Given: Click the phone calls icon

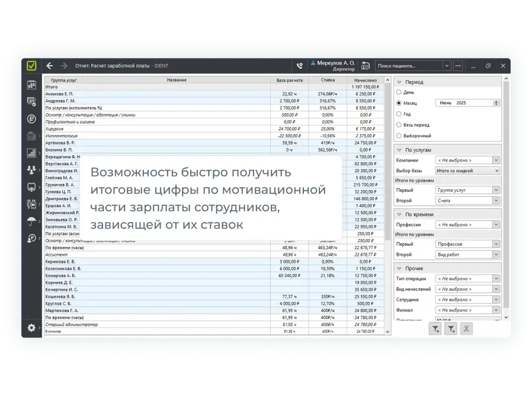Looking at the screenshot, I should coord(300,66).
